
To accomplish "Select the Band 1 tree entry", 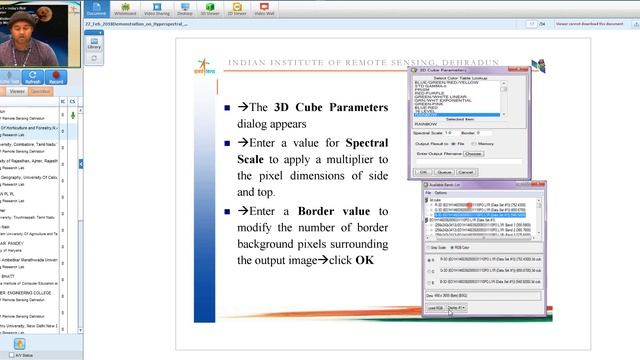I will pyautogui.click(x=482, y=225).
